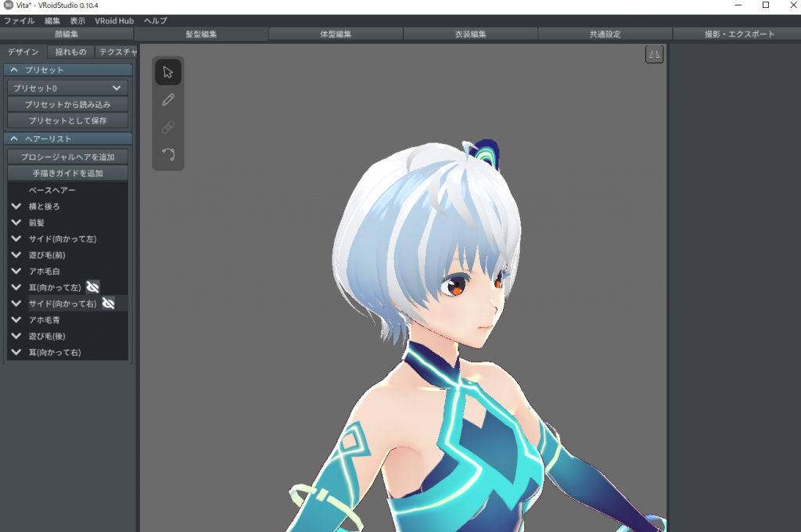Switch to the 衣装編集 tab
The height and width of the screenshot is (532, 801).
(470, 34)
